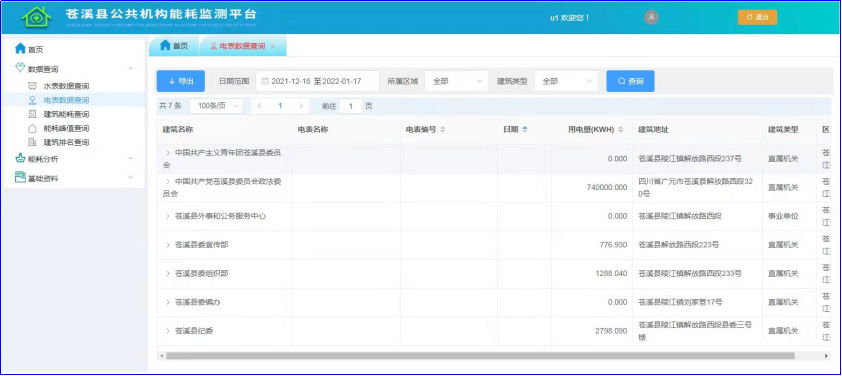Open the 100条/页 page size dropdown

point(216,106)
